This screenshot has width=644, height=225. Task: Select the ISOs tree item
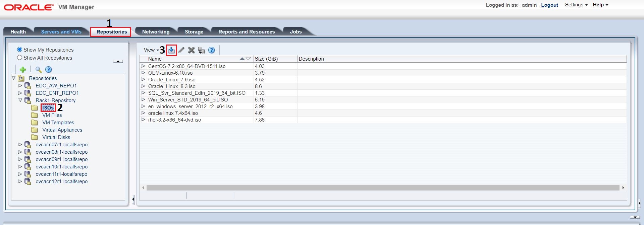click(x=48, y=108)
